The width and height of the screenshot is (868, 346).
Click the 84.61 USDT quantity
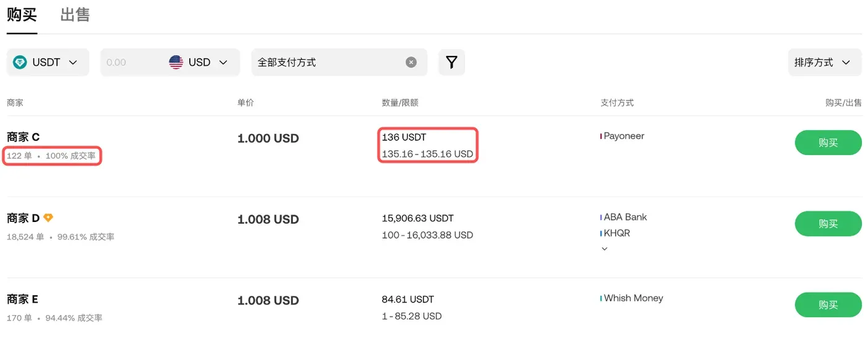[x=408, y=299]
